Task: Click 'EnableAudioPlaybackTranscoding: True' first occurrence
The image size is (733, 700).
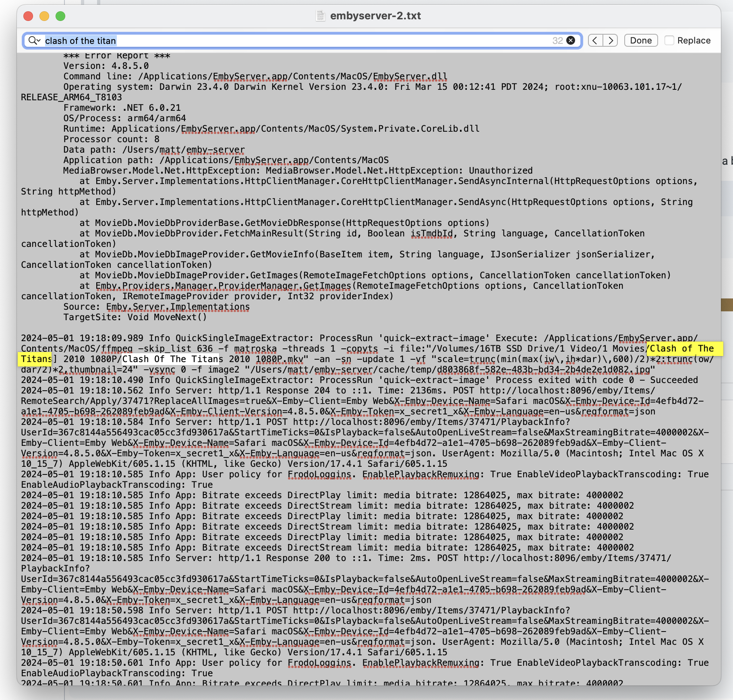Action: (117, 485)
